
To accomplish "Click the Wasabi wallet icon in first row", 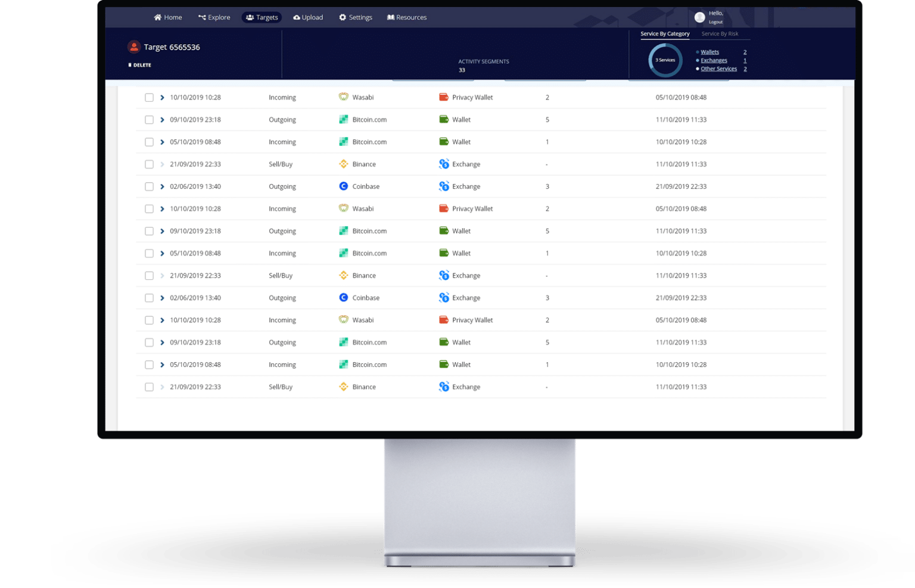I will click(x=344, y=97).
